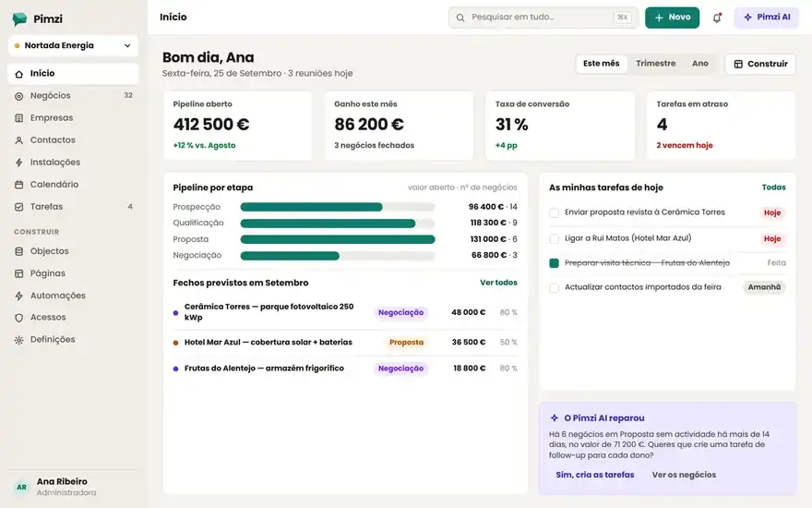Viewport: 812px width, 508px height.
Task: Click the Negócios count badge 32
Action: coord(128,95)
